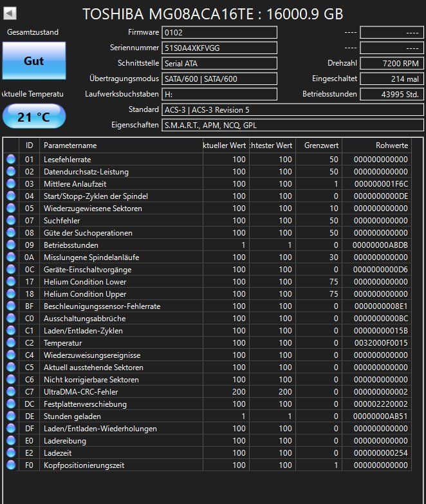Viewport: 426px width, 504px height.
Task: Click the status orb of Aktuell ausstehende Sektoren row
Action: click(11, 367)
